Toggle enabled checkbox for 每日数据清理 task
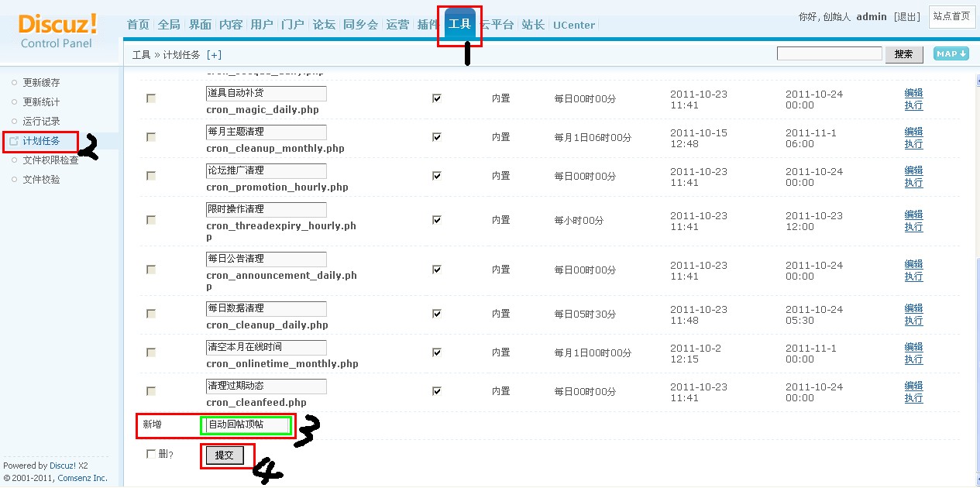 tap(437, 314)
